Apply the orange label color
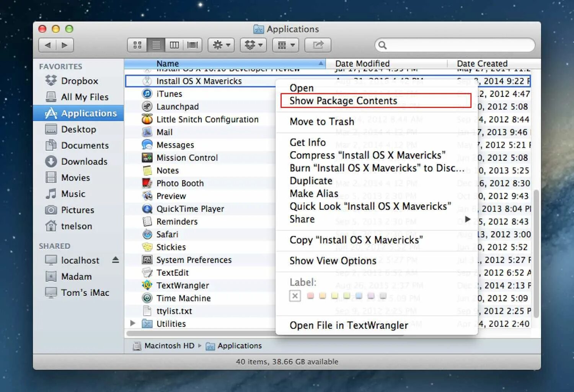Viewport: 574px width, 392px height. (323, 296)
